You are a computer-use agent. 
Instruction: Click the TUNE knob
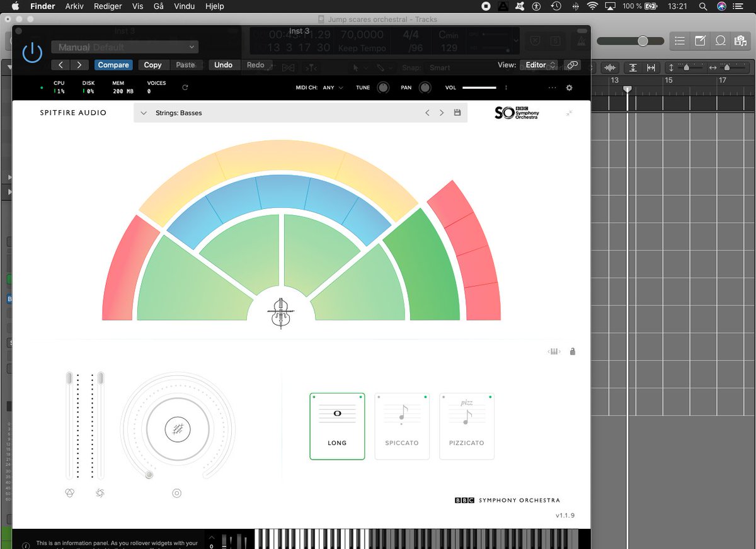click(x=383, y=88)
